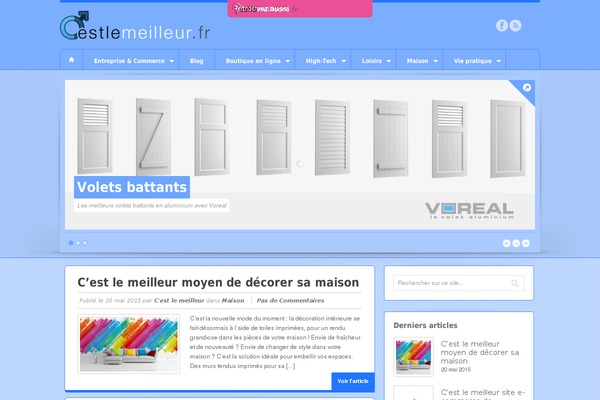
Task: Open the Maison menu
Action: point(417,61)
